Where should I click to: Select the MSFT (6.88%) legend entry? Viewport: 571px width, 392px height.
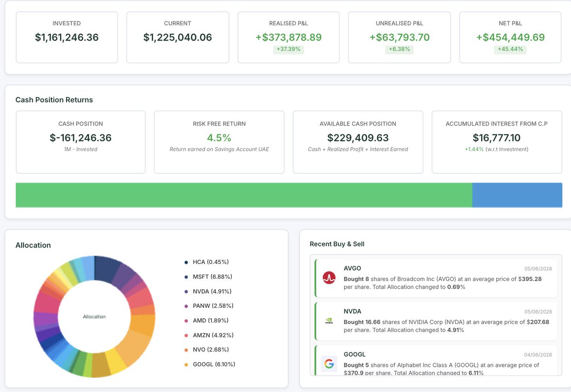[x=208, y=277]
